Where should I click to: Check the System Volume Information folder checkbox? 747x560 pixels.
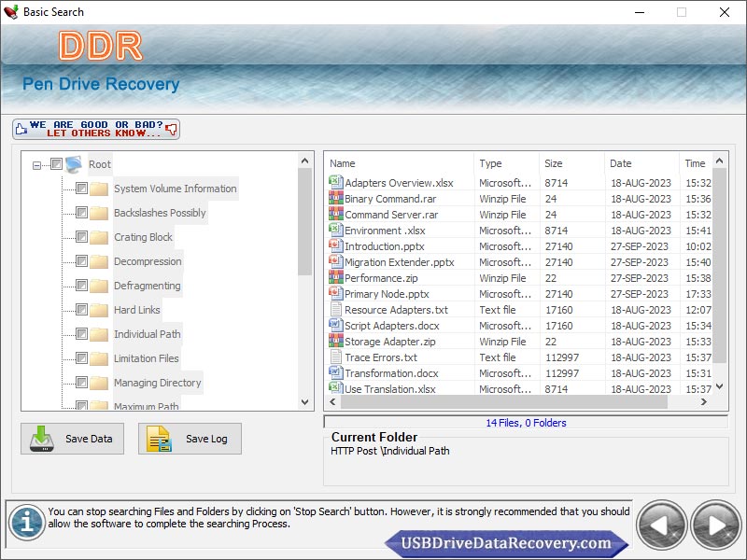(81, 189)
